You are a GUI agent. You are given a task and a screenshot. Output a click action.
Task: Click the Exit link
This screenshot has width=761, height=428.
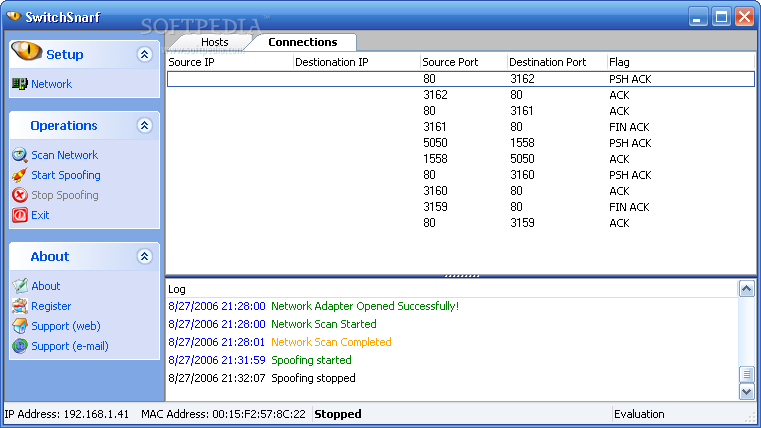[40, 215]
